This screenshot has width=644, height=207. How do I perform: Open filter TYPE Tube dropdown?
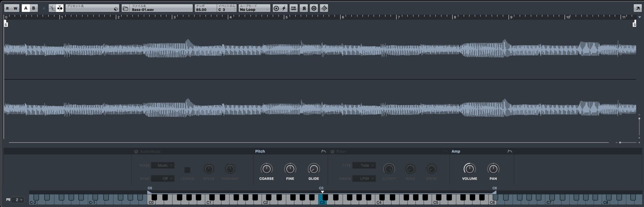click(x=364, y=165)
